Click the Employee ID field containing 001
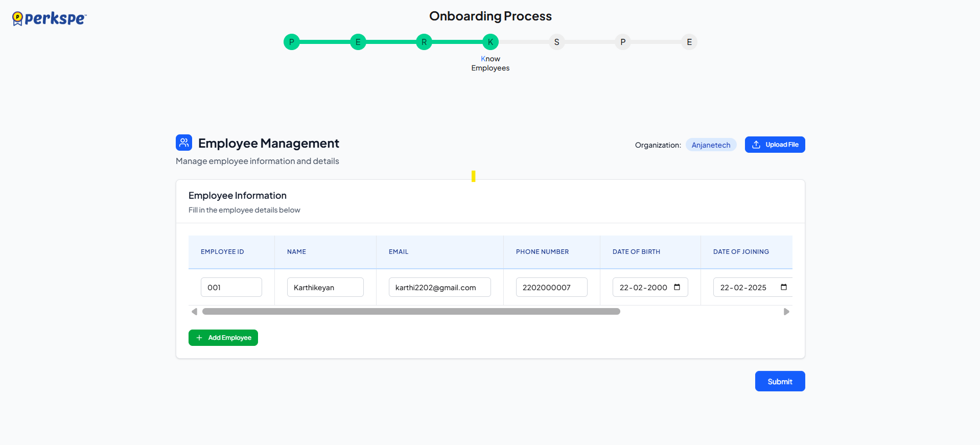This screenshot has height=445, width=980. (x=231, y=287)
